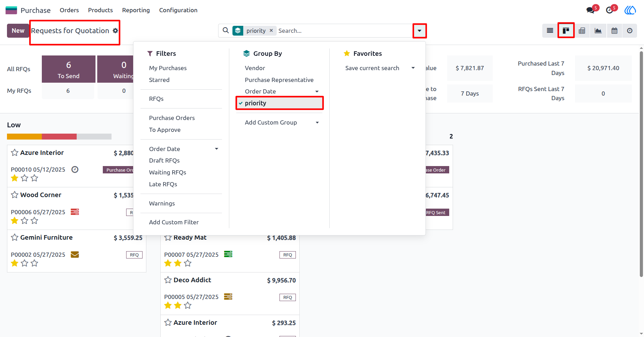Open activity clock on P00010 card

pos(75,170)
